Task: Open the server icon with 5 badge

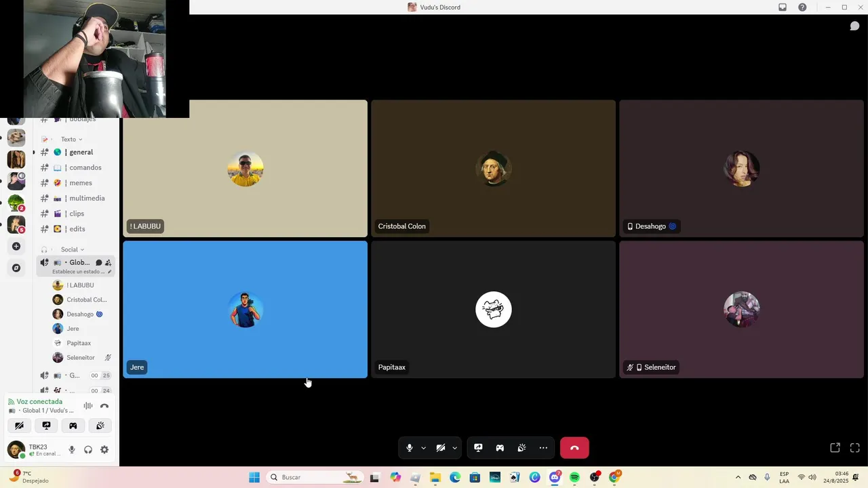Action: [16, 224]
